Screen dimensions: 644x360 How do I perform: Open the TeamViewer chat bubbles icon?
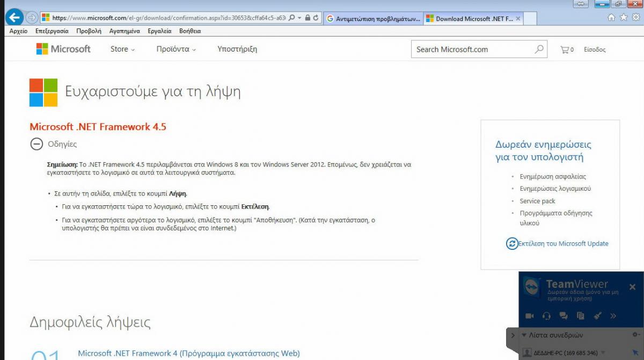point(563,316)
